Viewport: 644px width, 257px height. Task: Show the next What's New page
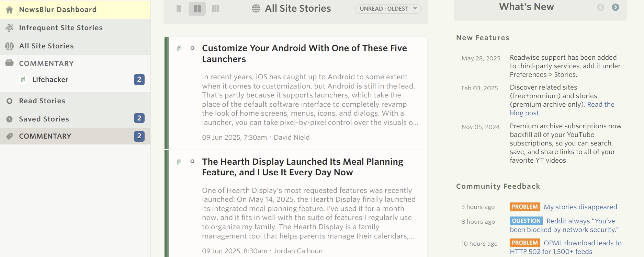click(x=615, y=7)
